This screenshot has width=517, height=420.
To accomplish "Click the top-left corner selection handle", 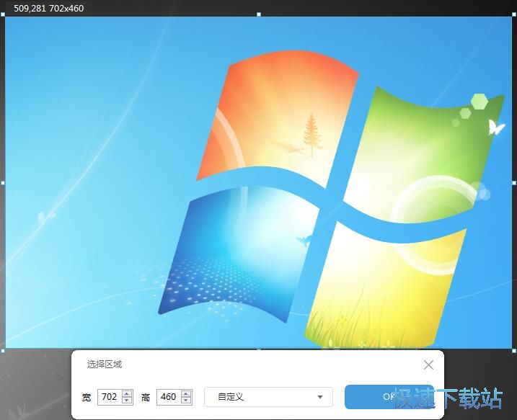I will [x=3, y=14].
